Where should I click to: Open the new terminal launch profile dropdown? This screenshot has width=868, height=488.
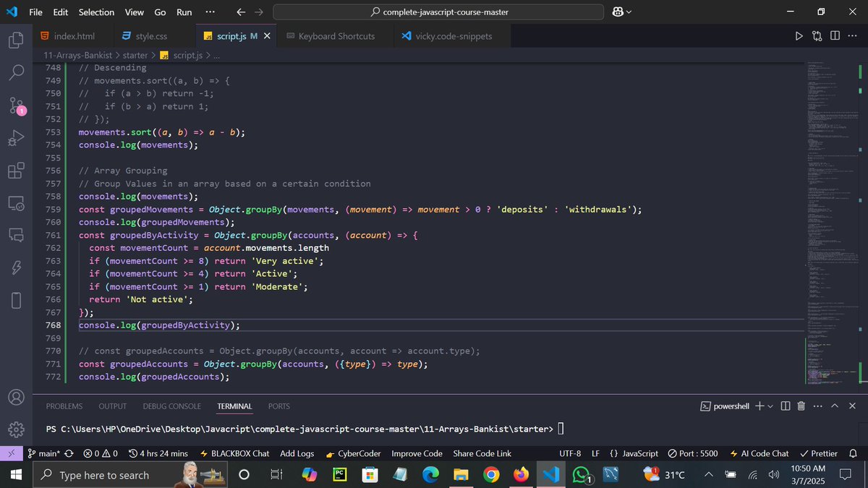click(x=770, y=406)
